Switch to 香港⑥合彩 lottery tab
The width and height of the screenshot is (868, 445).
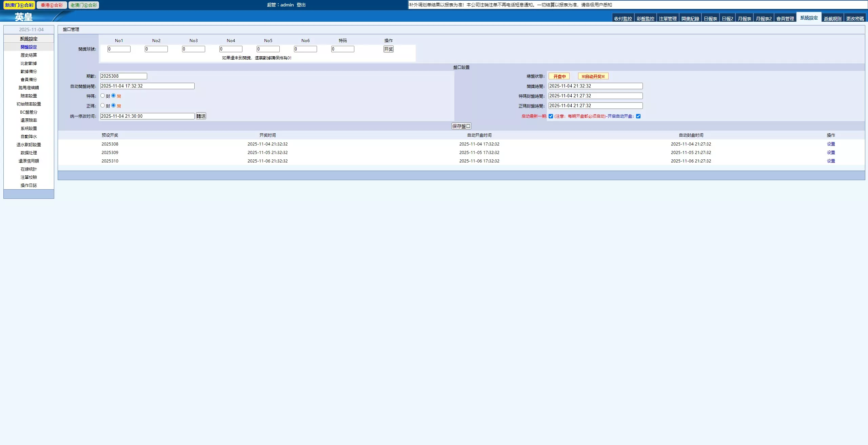(52, 5)
